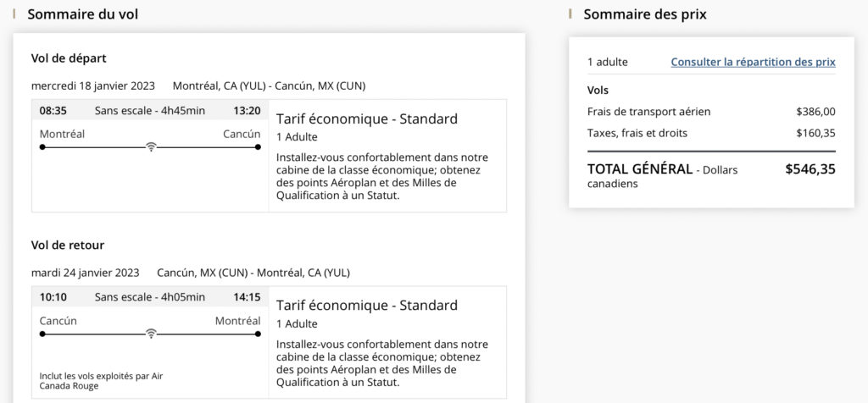This screenshot has height=403, width=868.
Task: Click return flight's "Tarif économique - Standard" title
Action: 366,305
